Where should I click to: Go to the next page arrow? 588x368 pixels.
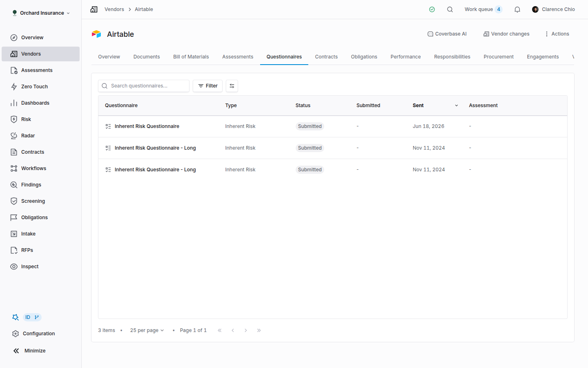click(246, 330)
